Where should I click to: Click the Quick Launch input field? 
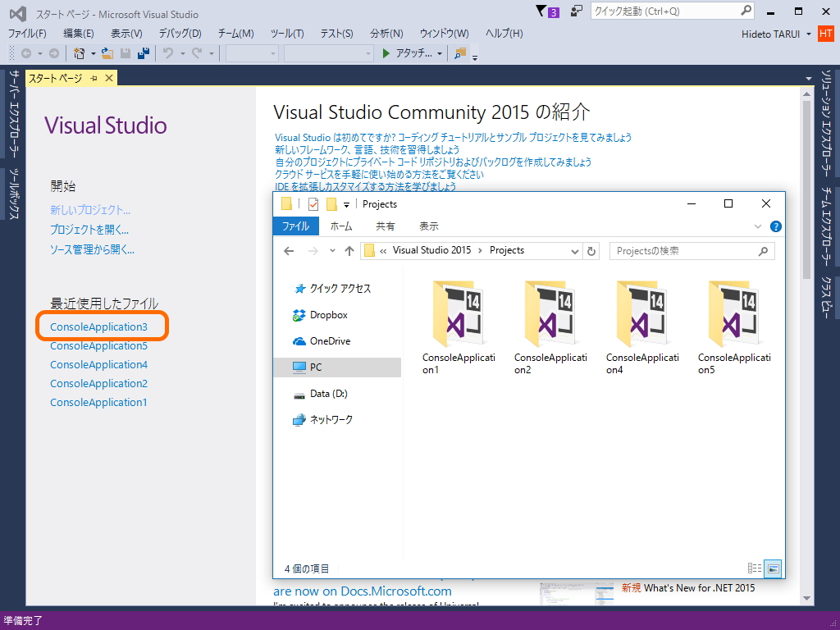(672, 11)
